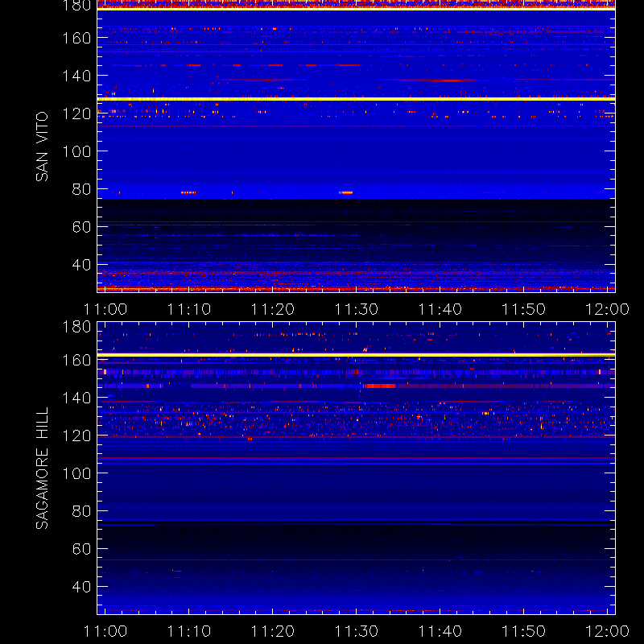Select the 100 label on San Vito axis
Image resolution: width=644 pixels, height=644 pixels.
point(76,151)
